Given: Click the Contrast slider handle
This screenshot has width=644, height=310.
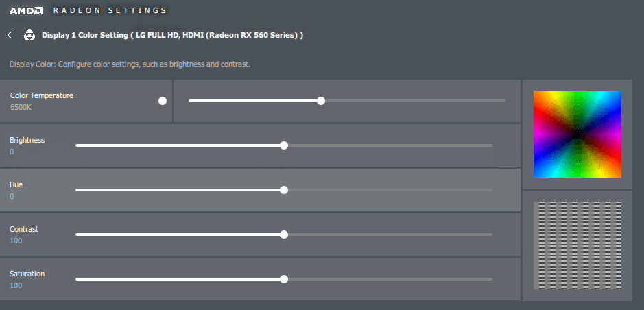Looking at the screenshot, I should tap(284, 235).
